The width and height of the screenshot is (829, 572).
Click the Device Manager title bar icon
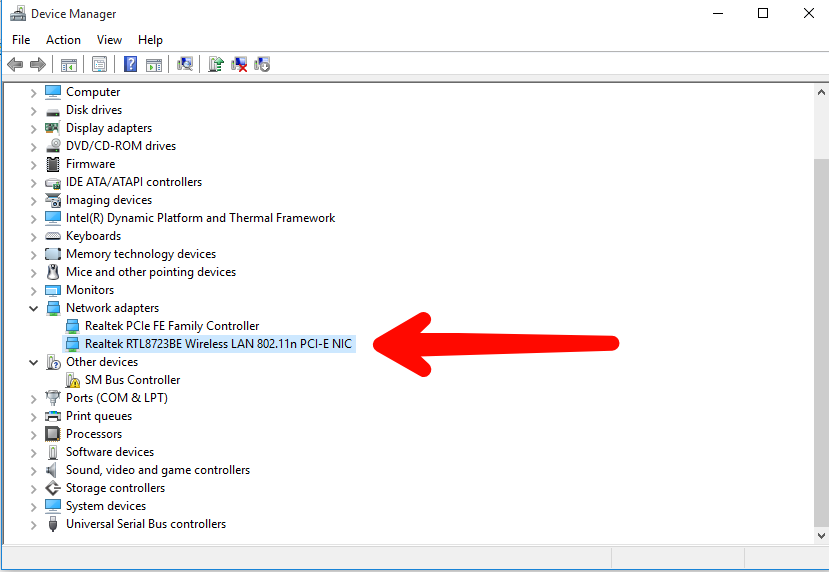click(x=18, y=14)
